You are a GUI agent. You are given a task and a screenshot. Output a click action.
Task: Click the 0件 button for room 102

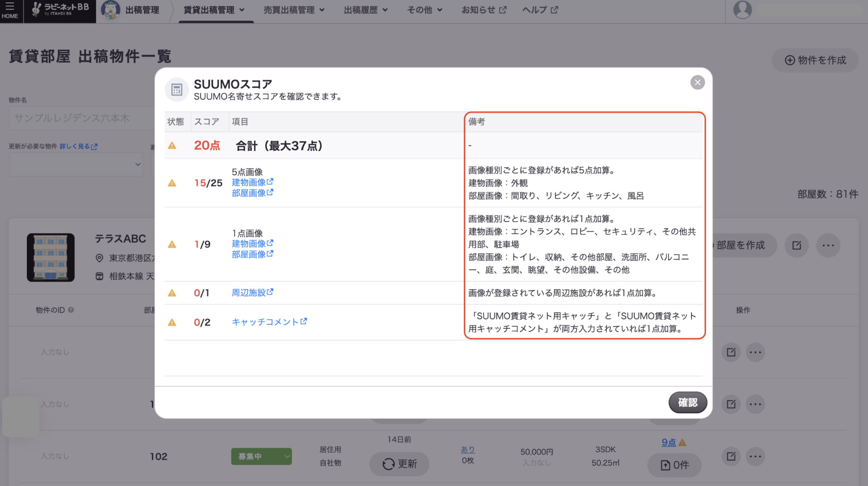click(674, 465)
